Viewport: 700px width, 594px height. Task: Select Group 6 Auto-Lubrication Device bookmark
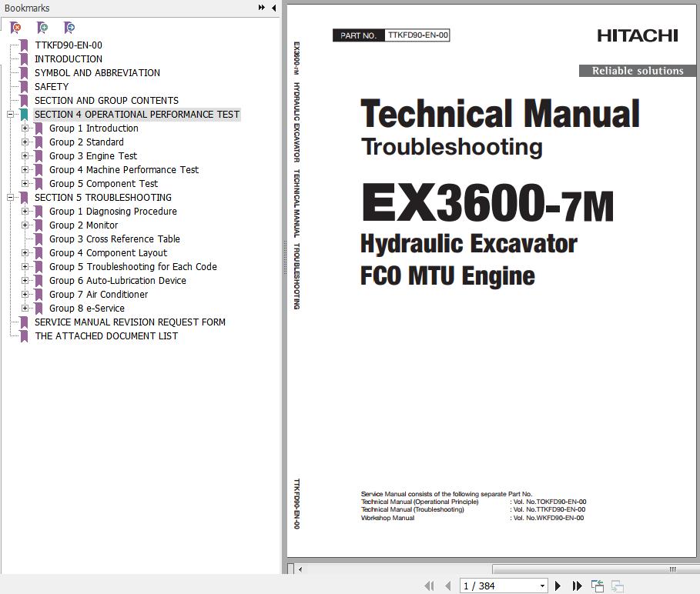118,280
